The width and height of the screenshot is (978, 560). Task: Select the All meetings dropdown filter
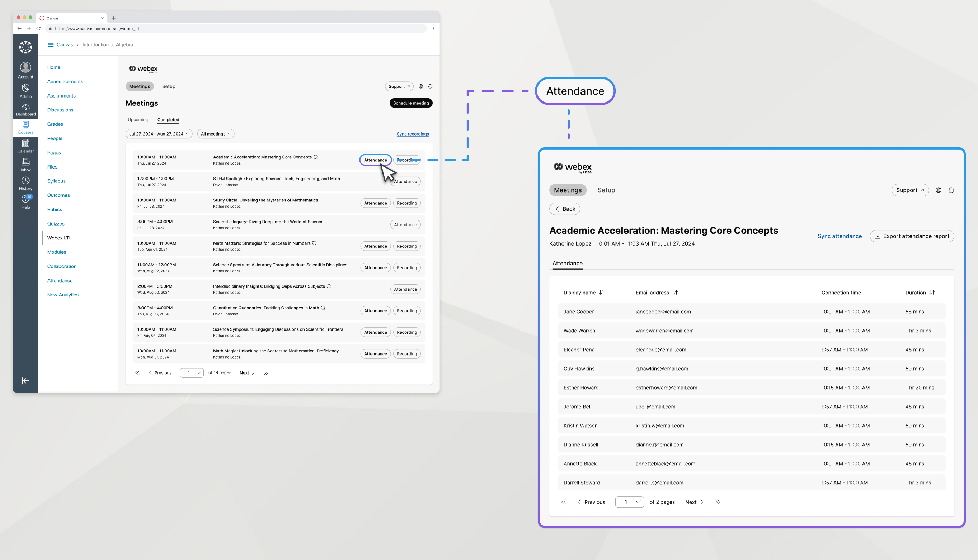click(x=215, y=134)
